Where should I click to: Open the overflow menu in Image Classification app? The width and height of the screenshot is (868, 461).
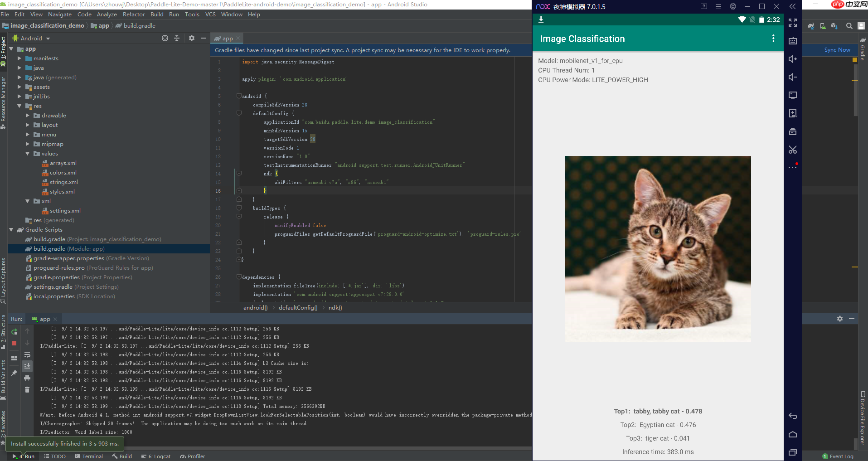(x=773, y=39)
